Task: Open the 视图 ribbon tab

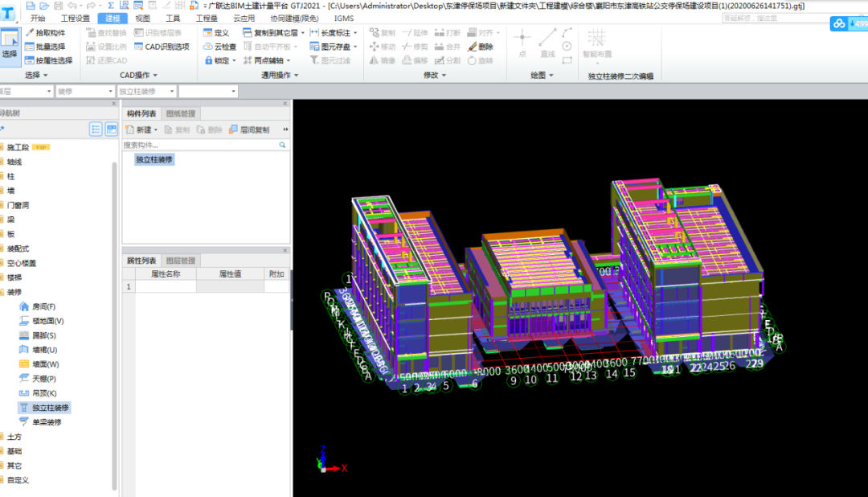Action: (x=143, y=18)
